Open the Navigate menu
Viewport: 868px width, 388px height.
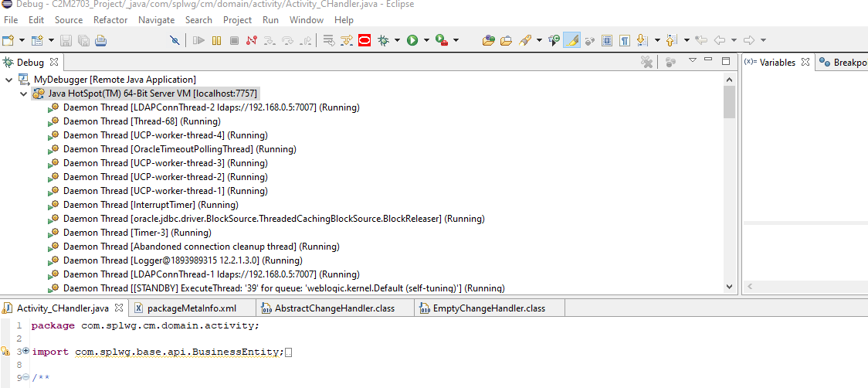point(156,20)
